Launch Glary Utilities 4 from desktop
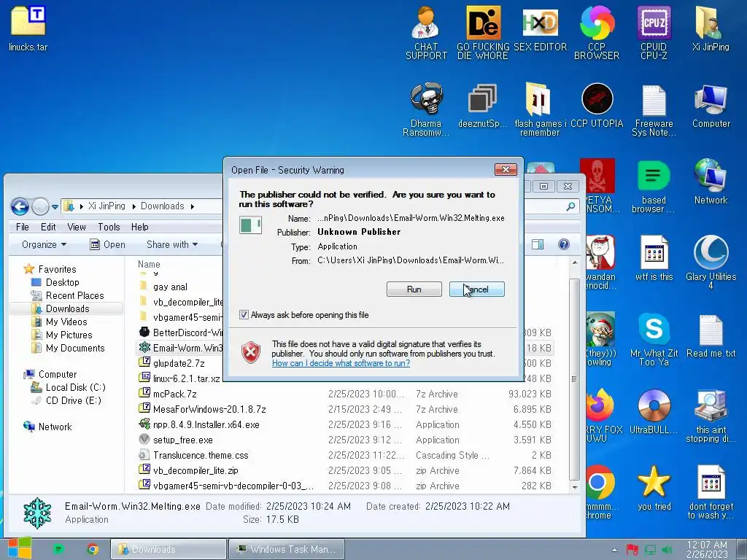The width and height of the screenshot is (747, 560). tap(711, 262)
